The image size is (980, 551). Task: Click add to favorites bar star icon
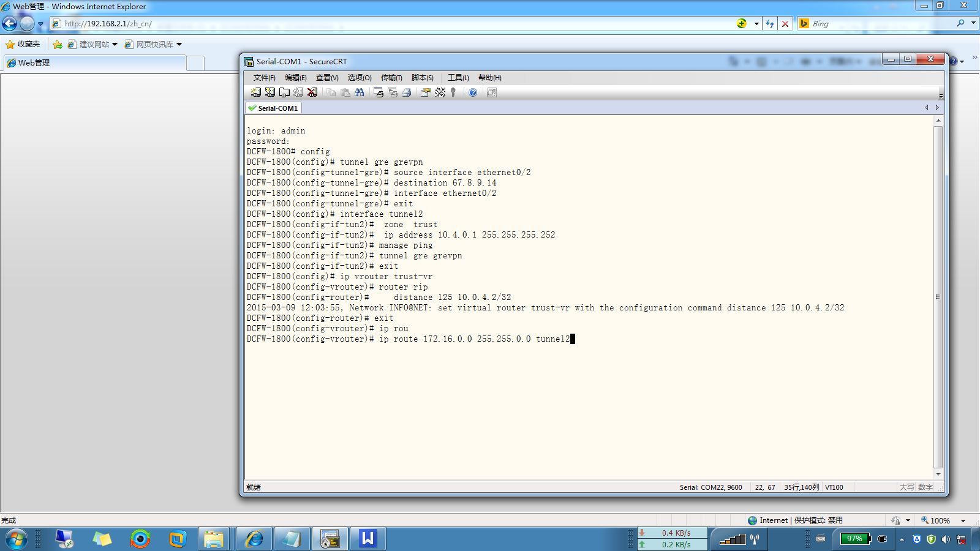point(58,44)
